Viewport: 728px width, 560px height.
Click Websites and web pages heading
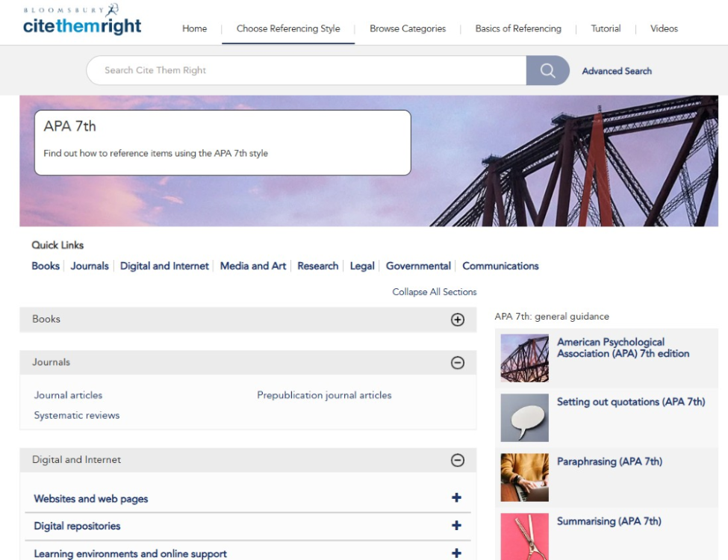(x=91, y=499)
